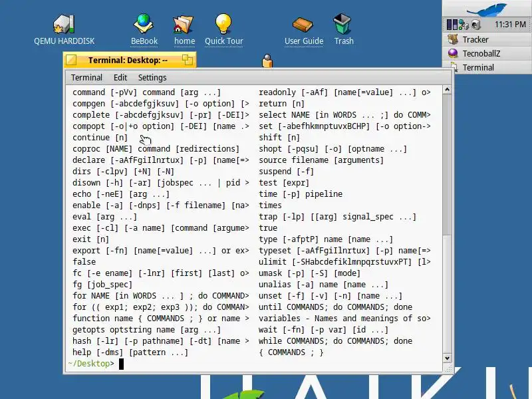Image resolution: width=532 pixels, height=399 pixels.
Task: Open the Terminal menu
Action: (86, 78)
